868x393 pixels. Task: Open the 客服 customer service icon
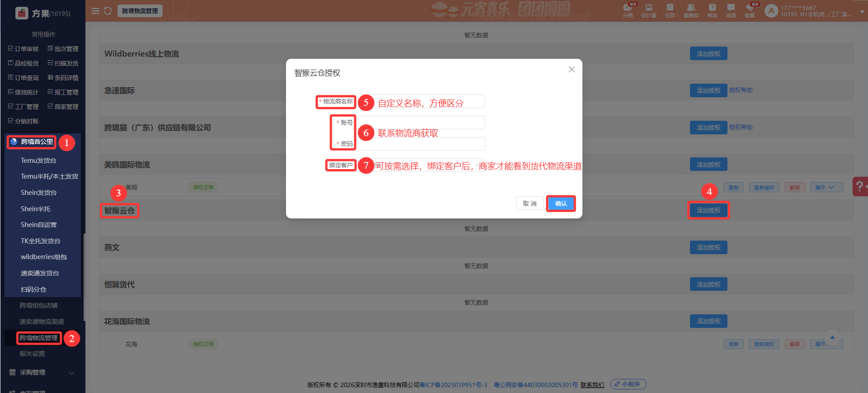click(x=750, y=10)
